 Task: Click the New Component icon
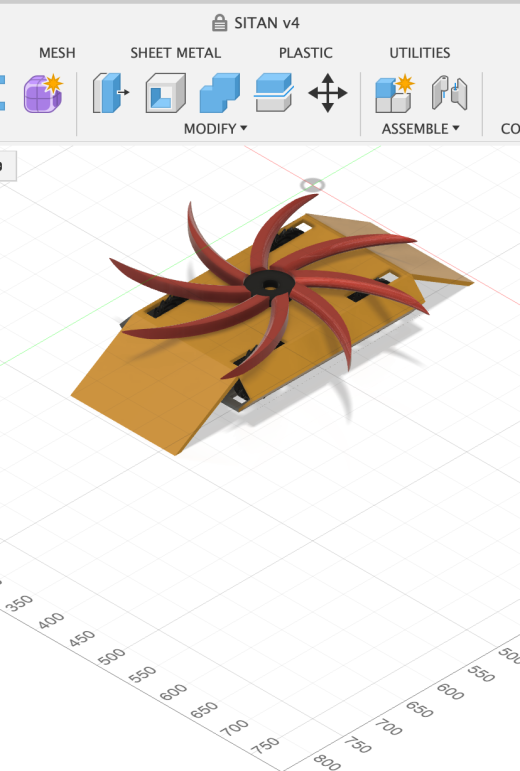pyautogui.click(x=395, y=93)
